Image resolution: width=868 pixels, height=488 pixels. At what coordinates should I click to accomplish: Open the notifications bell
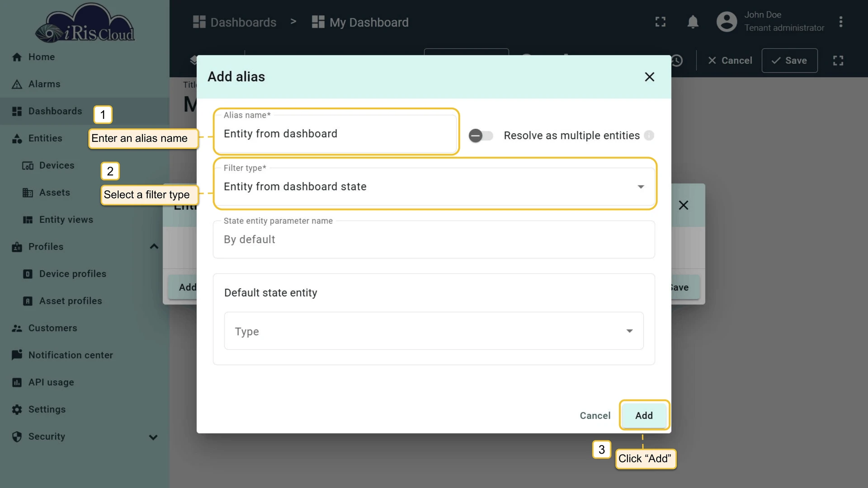[693, 22]
